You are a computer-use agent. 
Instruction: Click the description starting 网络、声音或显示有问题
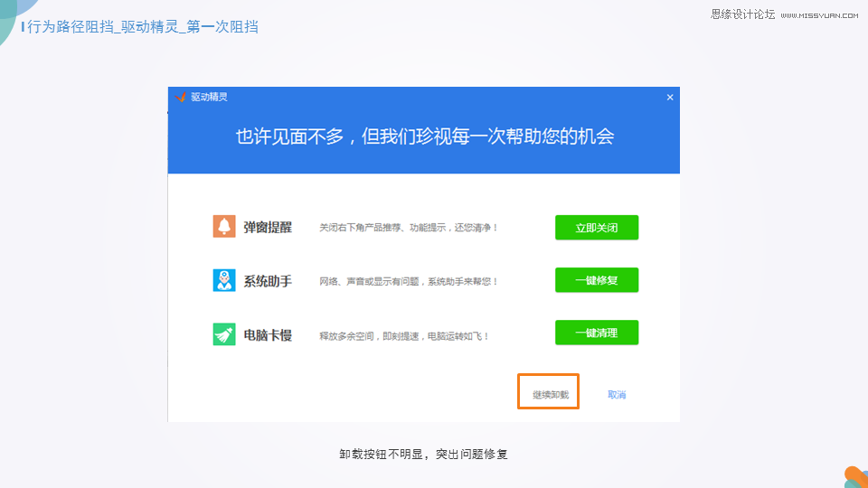[x=409, y=282]
